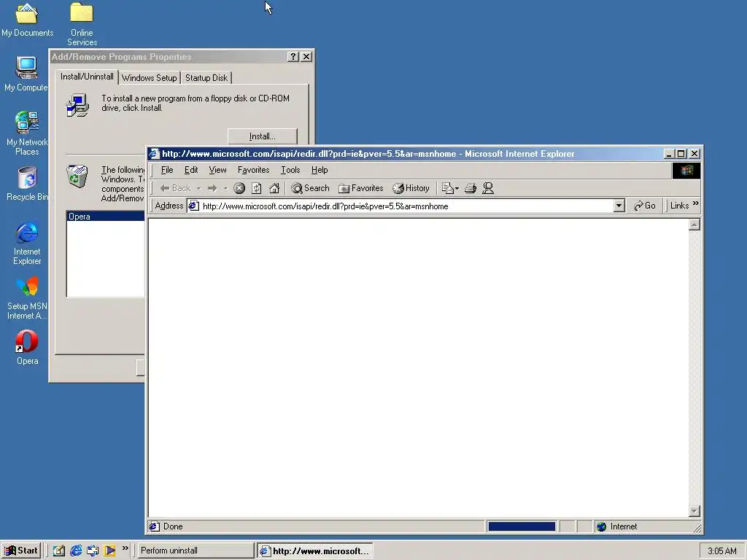Click Show Desktop in Quick Launch
747x560 pixels.
(x=58, y=551)
